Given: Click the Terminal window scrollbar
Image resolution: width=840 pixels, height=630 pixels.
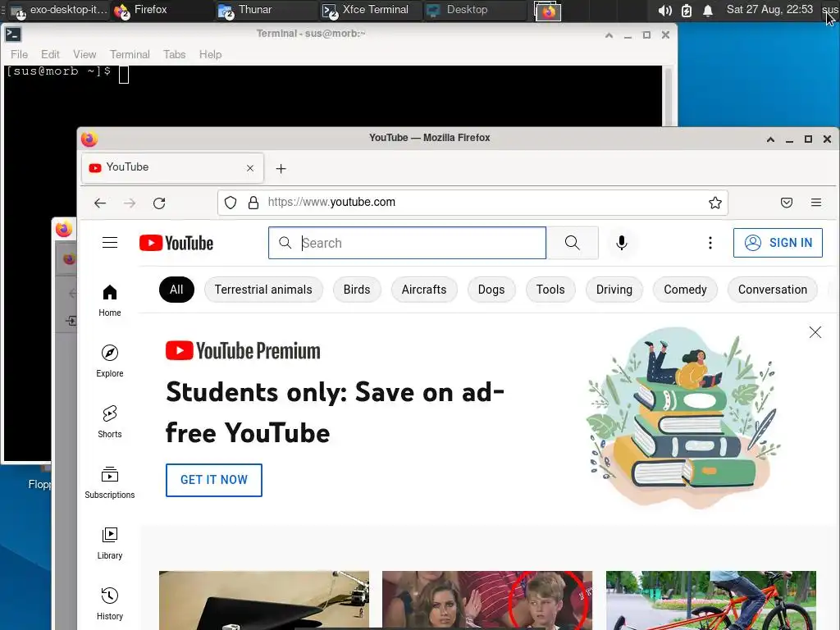Looking at the screenshot, I should tap(668, 95).
